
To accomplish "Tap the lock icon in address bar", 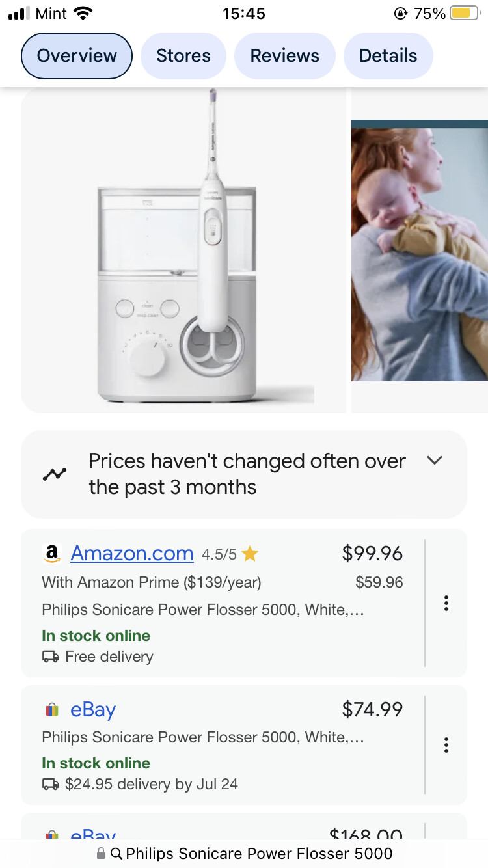I will pyautogui.click(x=101, y=854).
